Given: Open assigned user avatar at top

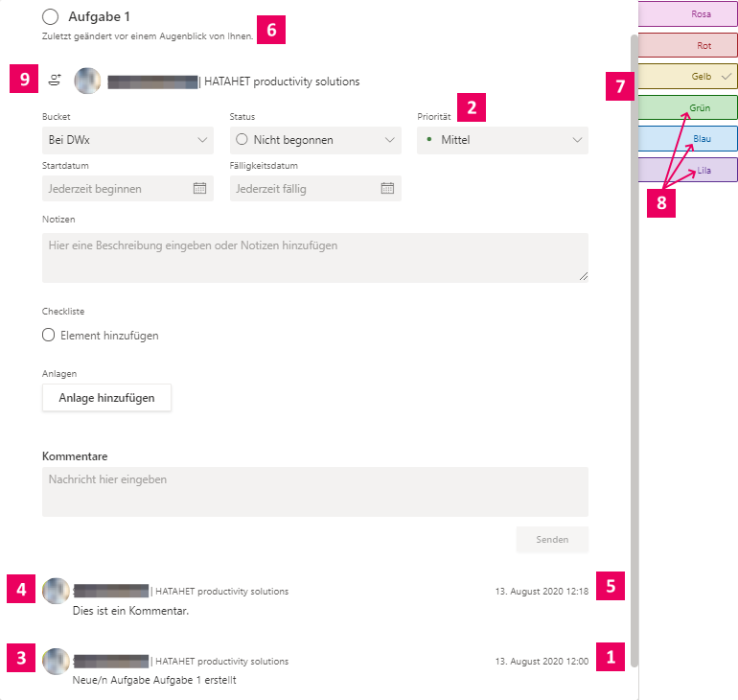Looking at the screenshot, I should pos(87,81).
